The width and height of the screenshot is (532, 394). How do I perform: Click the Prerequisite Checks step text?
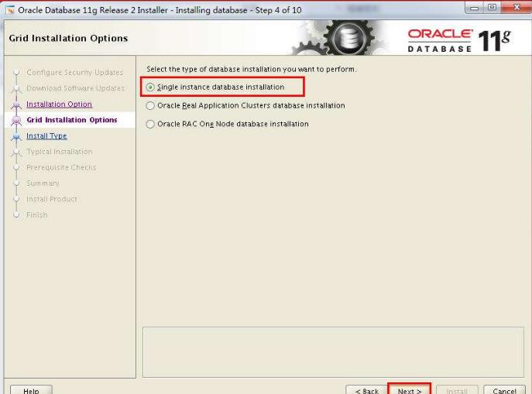pos(61,167)
